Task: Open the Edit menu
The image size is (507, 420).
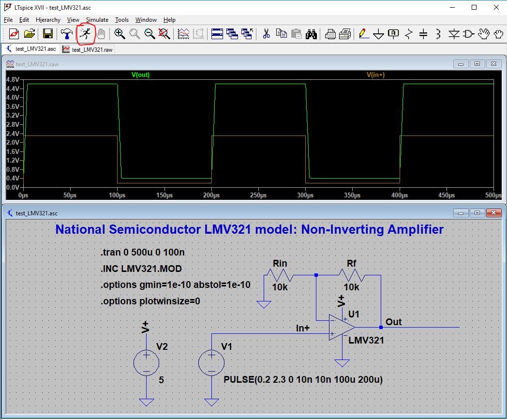Action: 24,20
